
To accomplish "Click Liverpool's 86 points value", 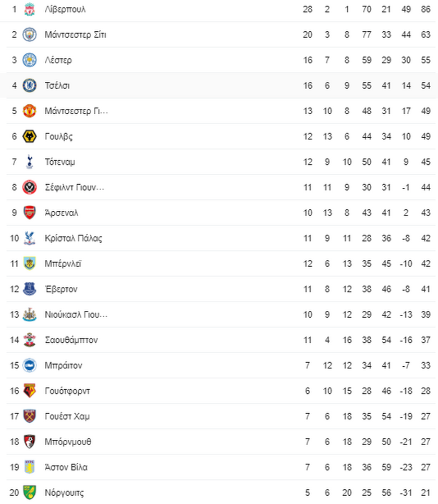I will coord(425,9).
